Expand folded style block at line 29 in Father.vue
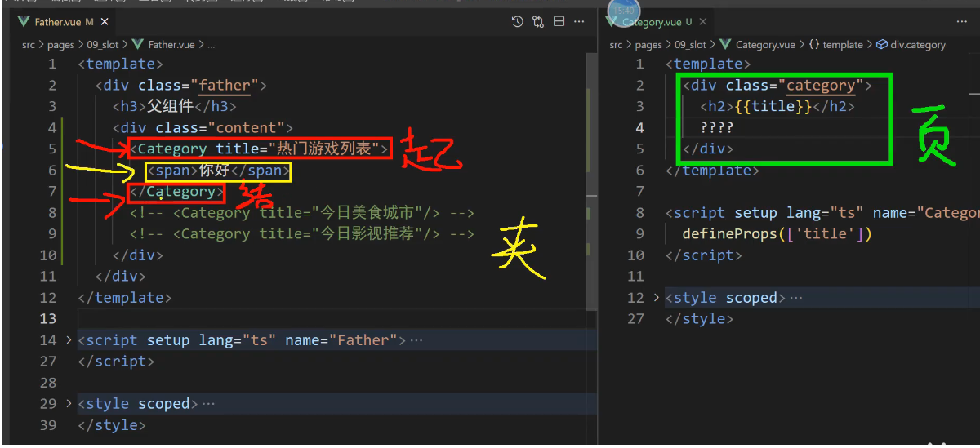This screenshot has width=980, height=448. point(68,404)
